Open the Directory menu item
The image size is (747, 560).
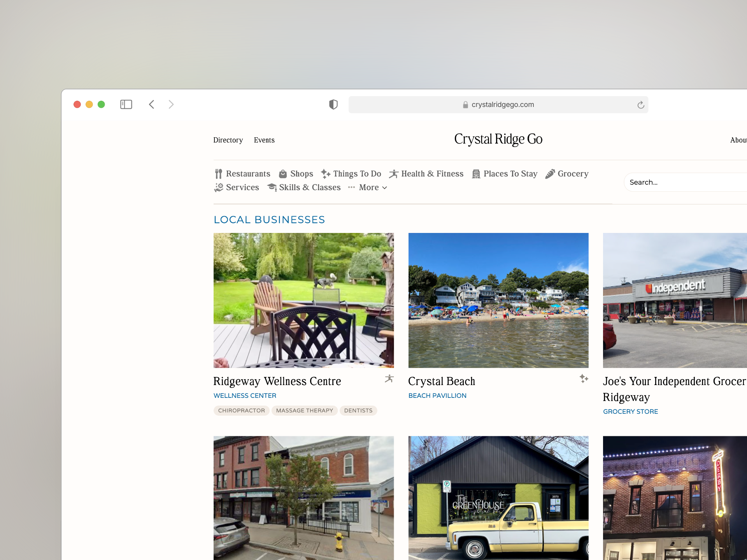[x=228, y=140]
